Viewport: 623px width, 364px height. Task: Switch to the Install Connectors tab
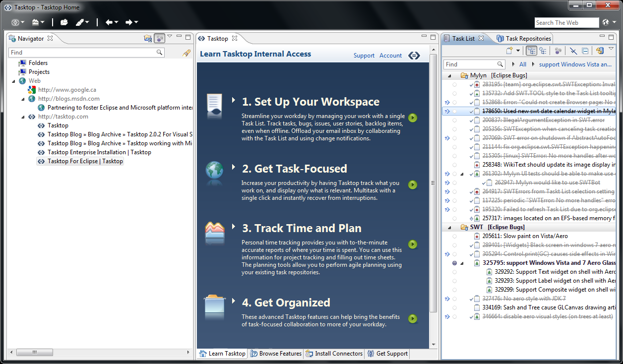pos(334,354)
